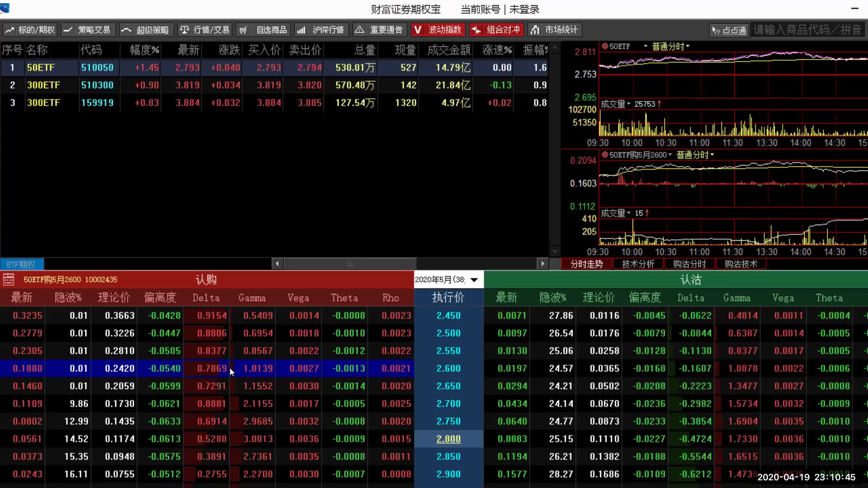Click the 50ETF购5月2600 10002435 contract label

(x=71, y=280)
